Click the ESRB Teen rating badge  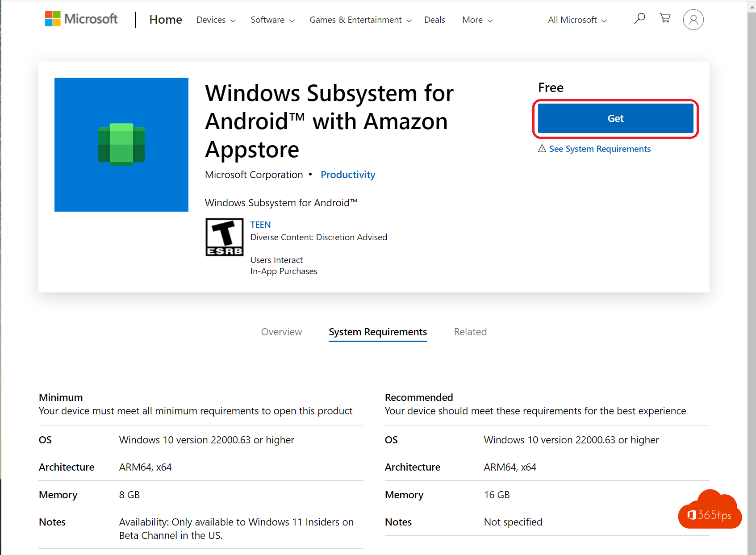(225, 237)
